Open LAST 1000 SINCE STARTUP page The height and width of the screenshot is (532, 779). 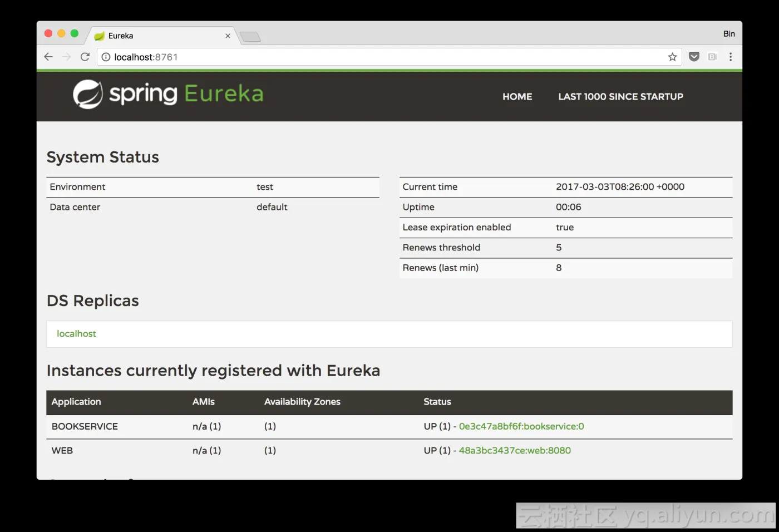(621, 96)
